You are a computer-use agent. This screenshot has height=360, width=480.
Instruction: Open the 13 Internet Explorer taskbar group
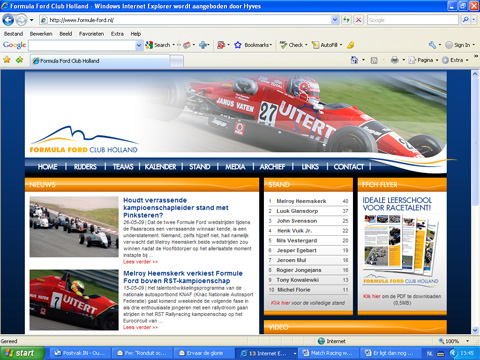point(268,353)
